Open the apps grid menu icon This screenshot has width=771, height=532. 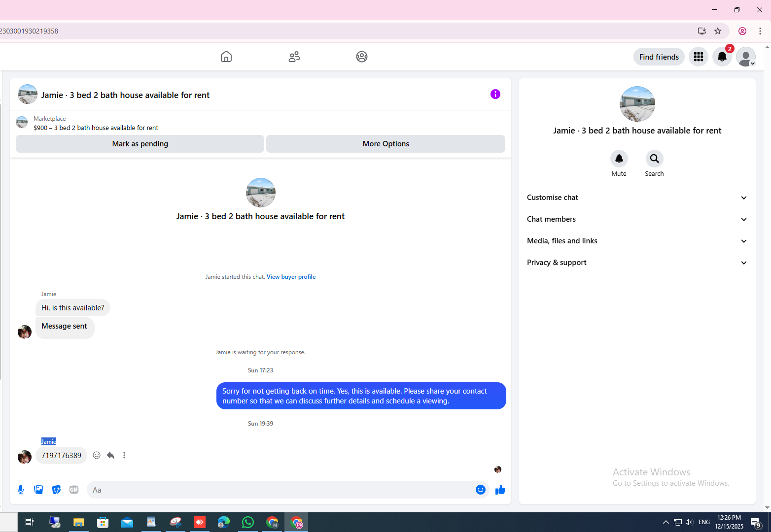click(x=699, y=57)
